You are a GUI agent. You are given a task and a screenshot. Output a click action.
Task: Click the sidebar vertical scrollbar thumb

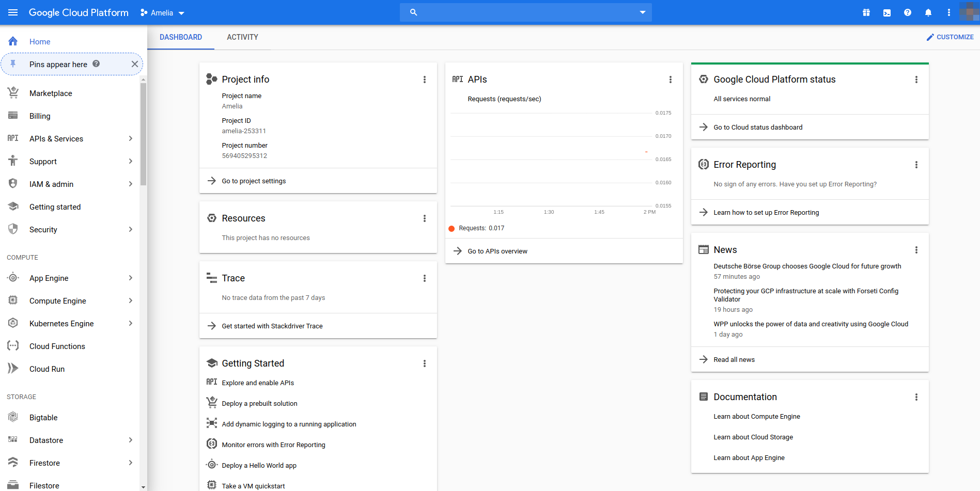pos(143,134)
